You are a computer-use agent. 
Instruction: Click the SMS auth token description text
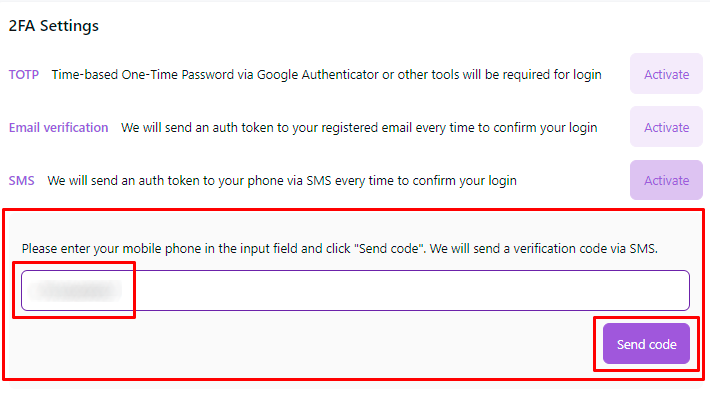282,181
